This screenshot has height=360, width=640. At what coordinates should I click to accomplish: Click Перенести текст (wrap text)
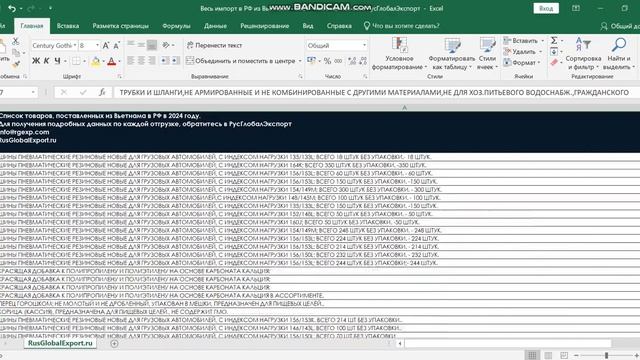click(214, 45)
